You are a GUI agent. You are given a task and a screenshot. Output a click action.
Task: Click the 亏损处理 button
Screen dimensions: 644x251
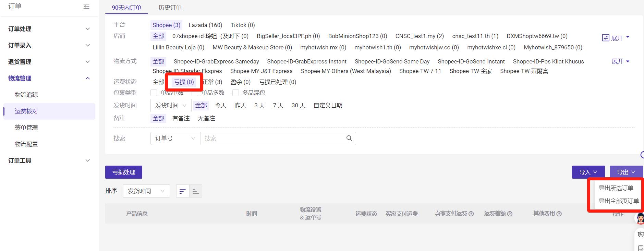coord(124,172)
